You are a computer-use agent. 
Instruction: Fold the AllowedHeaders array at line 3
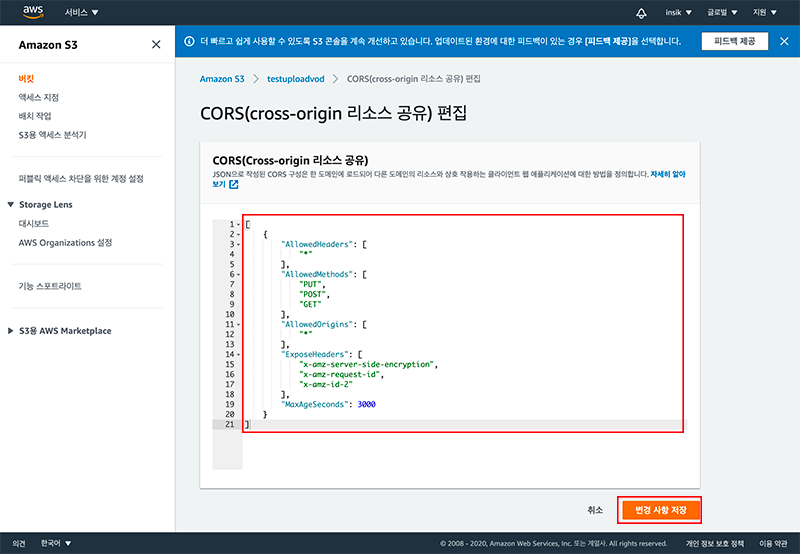coord(238,244)
